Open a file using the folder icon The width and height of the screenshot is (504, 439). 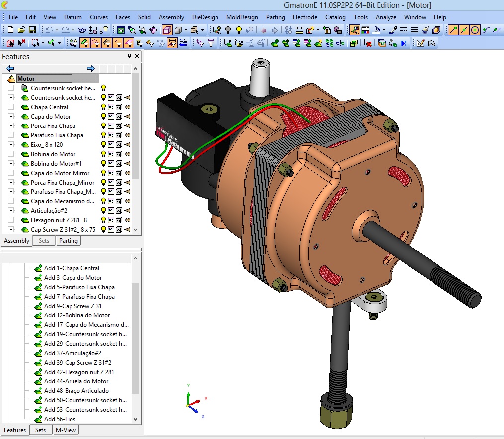pos(21,30)
